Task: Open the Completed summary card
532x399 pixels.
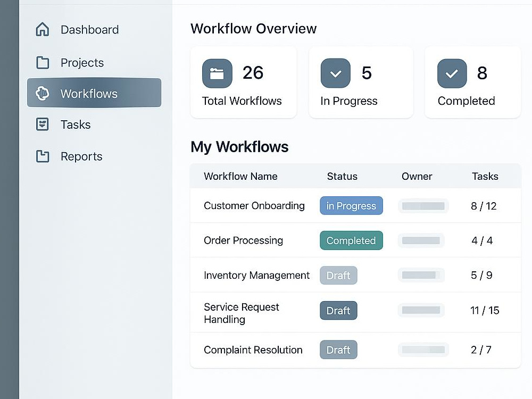Action: 472,82
